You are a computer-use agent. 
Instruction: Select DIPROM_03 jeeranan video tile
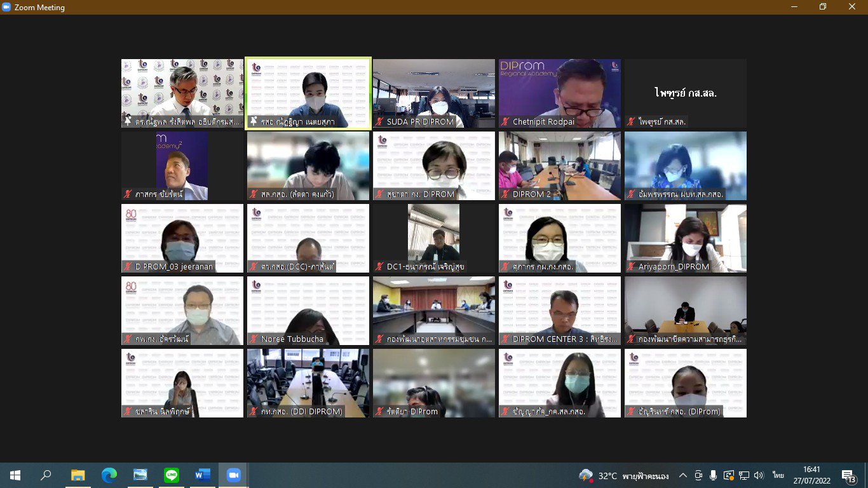coord(182,238)
